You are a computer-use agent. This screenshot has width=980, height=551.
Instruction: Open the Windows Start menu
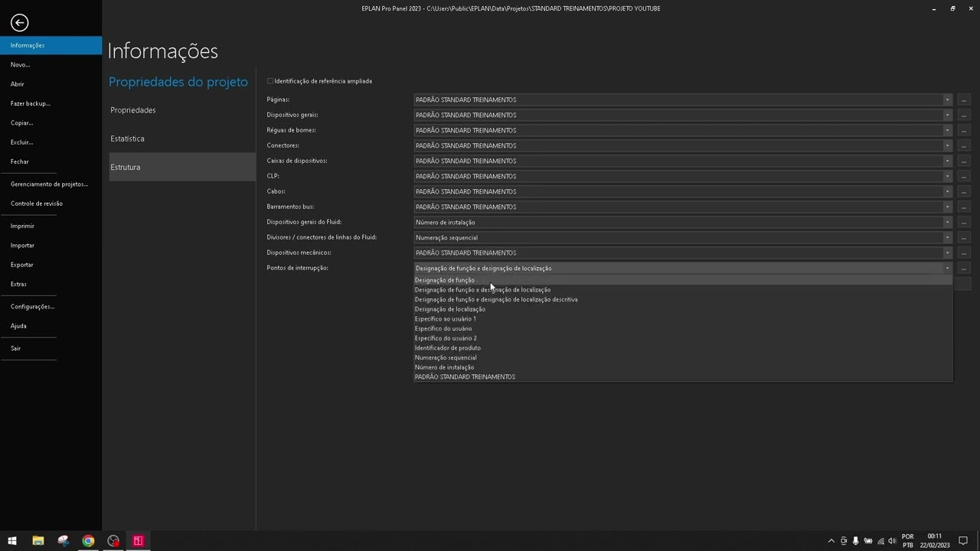pos(12,541)
